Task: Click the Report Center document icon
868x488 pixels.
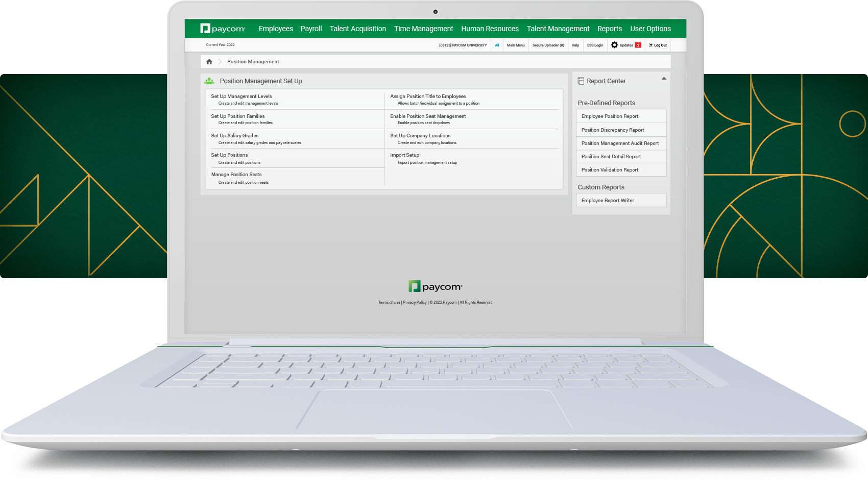Action: tap(581, 81)
